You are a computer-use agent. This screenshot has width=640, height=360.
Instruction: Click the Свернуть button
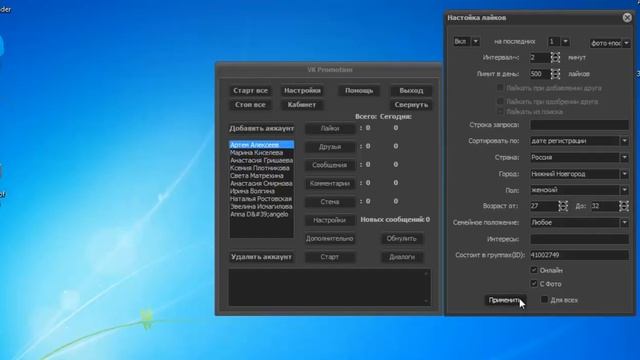411,105
